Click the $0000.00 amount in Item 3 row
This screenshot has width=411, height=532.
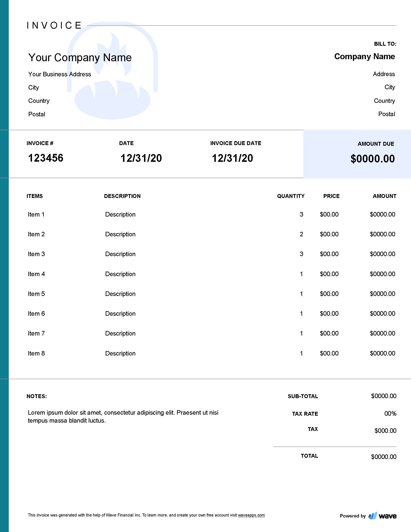tap(382, 254)
